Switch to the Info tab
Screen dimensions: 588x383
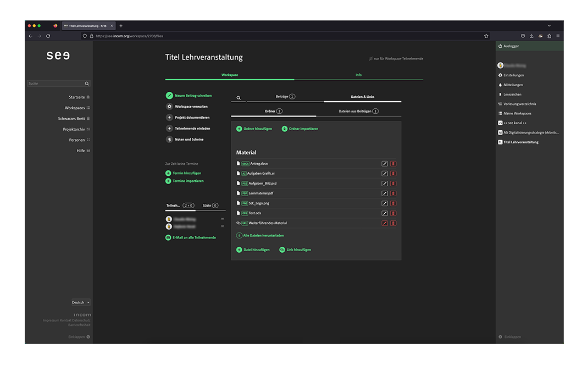(358, 75)
